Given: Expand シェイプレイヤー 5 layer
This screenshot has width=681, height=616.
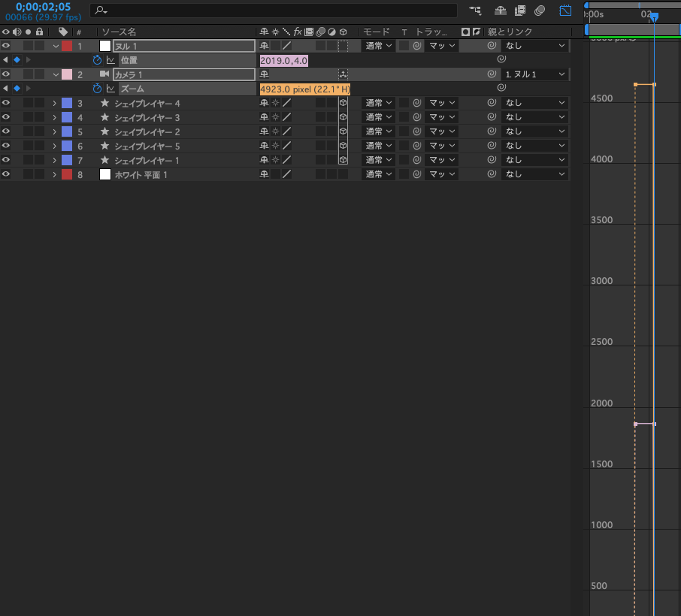Looking at the screenshot, I should point(54,146).
